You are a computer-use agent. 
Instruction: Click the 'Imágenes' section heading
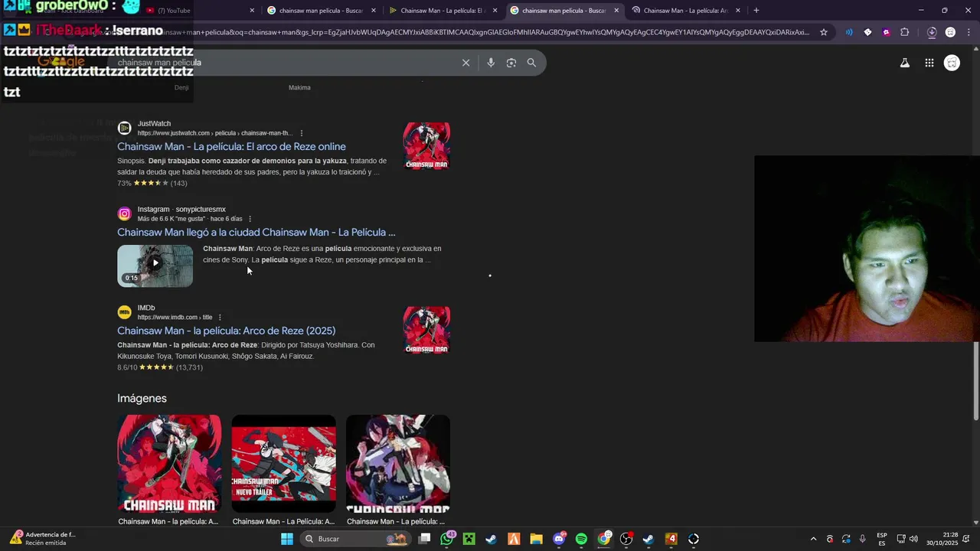(x=142, y=399)
